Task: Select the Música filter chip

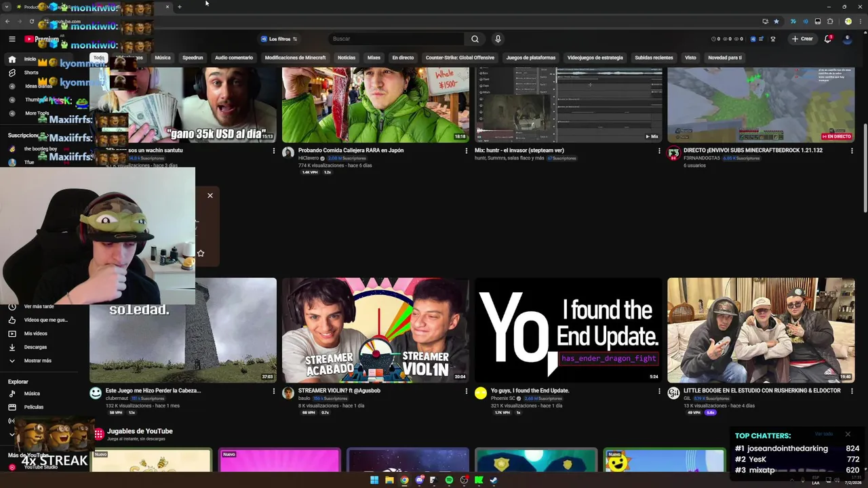Action: click(163, 58)
